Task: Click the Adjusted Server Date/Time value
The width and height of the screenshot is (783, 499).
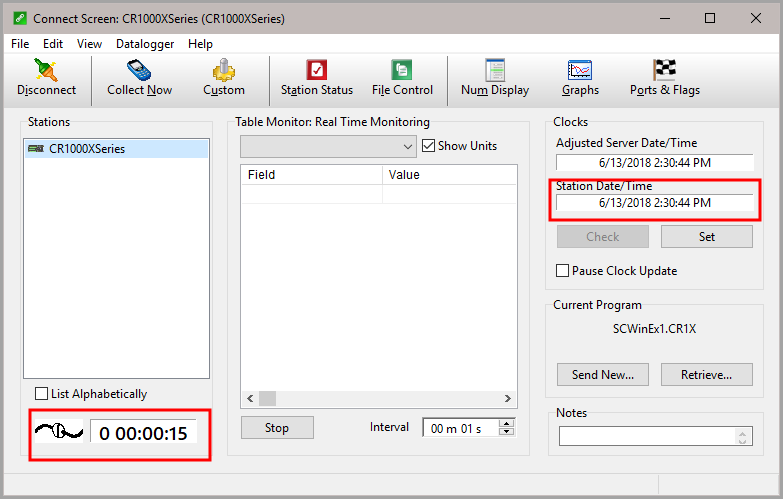Action: (x=655, y=163)
